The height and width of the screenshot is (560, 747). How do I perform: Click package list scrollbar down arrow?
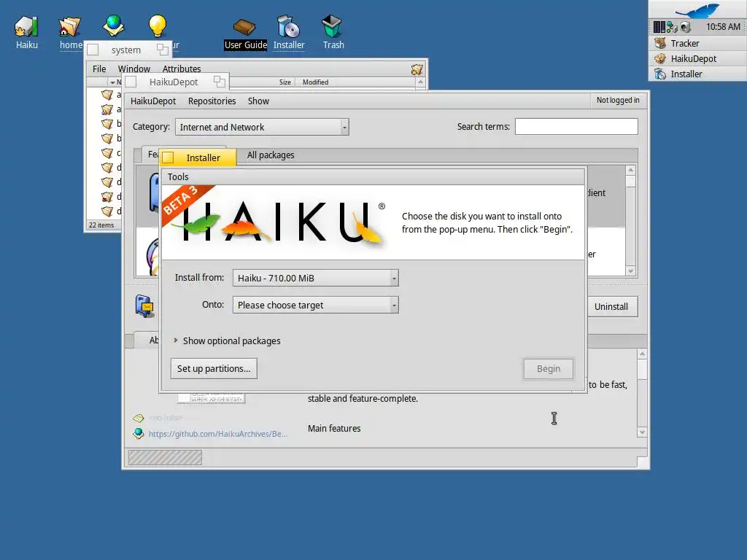631,271
